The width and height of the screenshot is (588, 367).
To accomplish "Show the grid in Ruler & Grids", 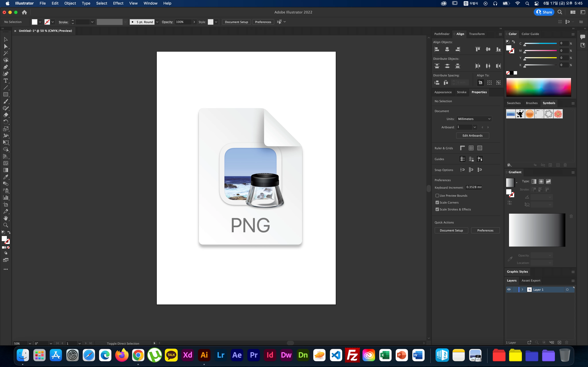I will point(471,148).
